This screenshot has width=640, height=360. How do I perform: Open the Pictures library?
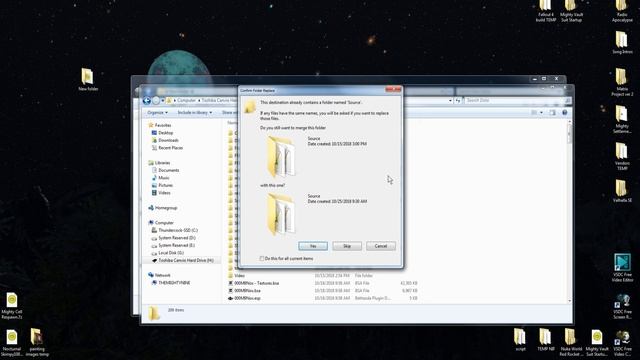(x=165, y=185)
